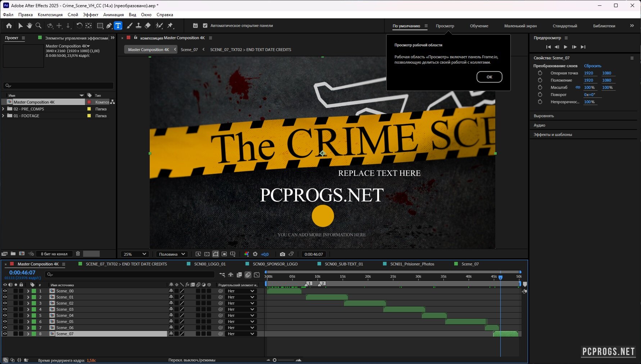This screenshot has height=364, width=641.
Task: Click Сбросить to reset layer transform
Action: coord(592,66)
